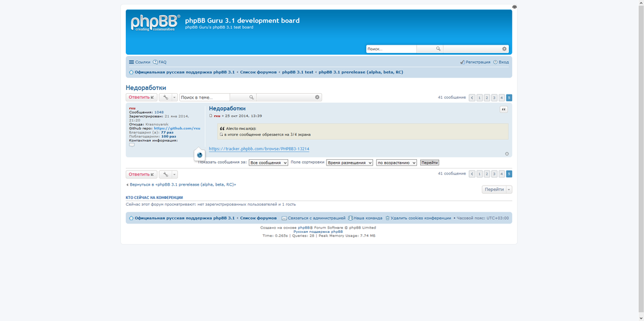
Task: Click the 'Вход' login link
Action: 501,62
